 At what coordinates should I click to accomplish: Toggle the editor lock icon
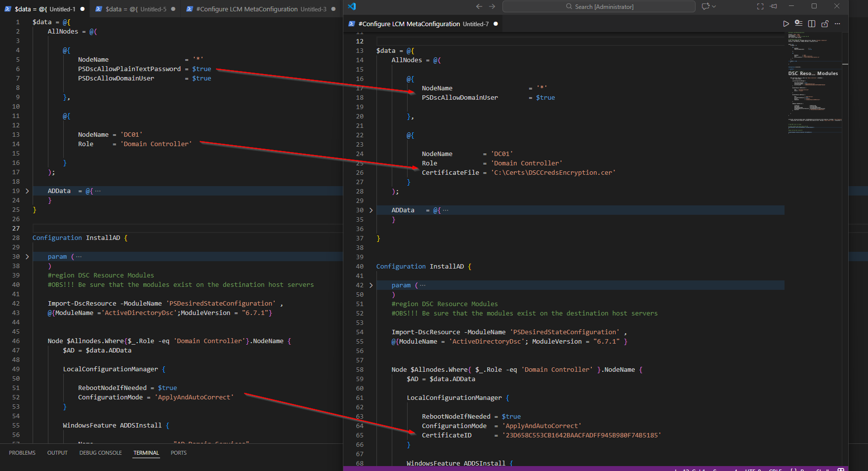[x=825, y=24]
